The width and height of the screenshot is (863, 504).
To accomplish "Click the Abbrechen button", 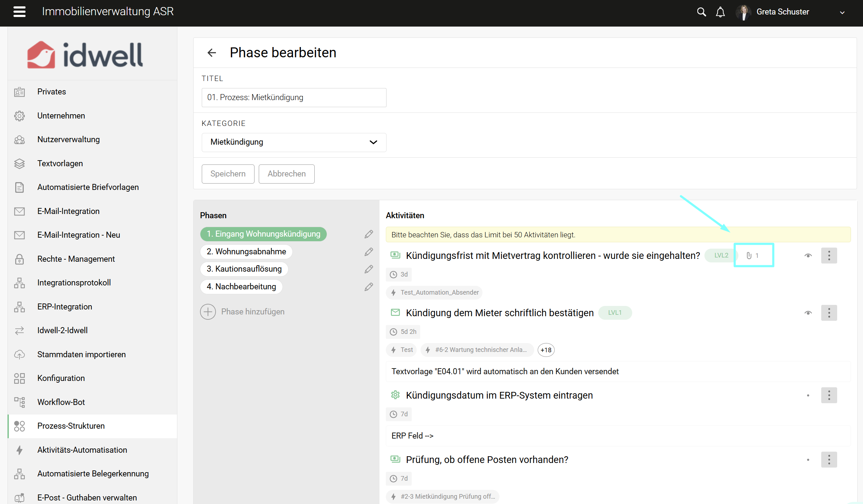I will 286,174.
